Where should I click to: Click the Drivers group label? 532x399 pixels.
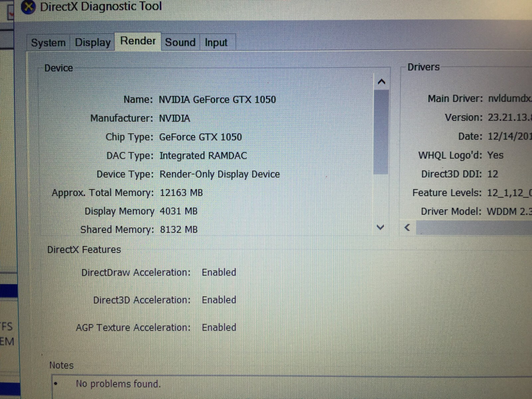click(x=424, y=67)
